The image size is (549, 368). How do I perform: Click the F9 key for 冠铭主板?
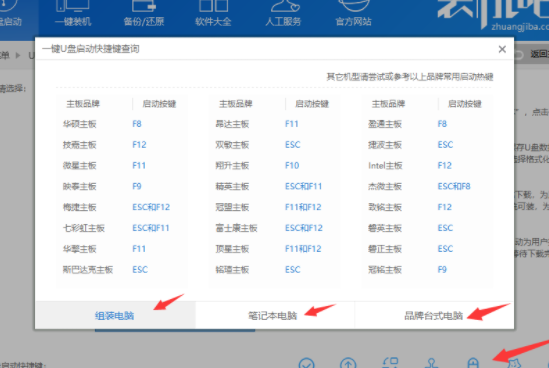click(x=442, y=270)
